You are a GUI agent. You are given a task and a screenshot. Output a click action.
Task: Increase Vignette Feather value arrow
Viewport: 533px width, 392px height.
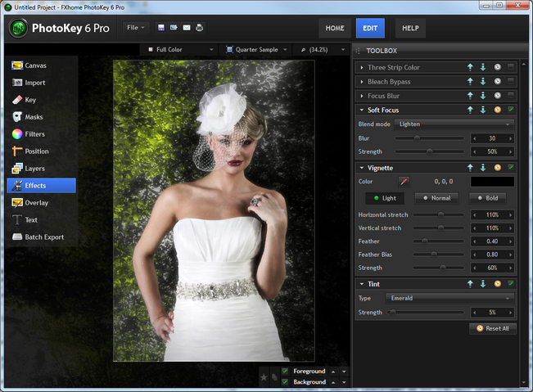point(510,241)
